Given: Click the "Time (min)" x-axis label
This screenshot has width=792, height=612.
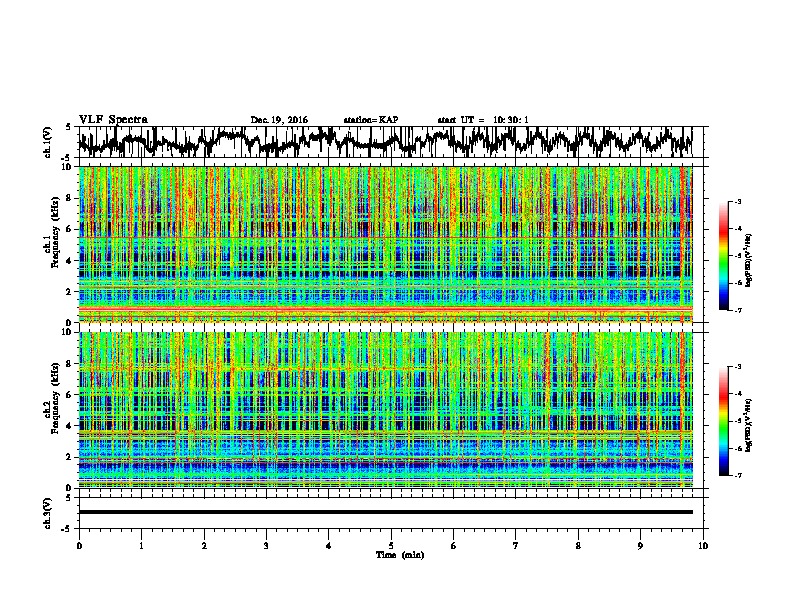Looking at the screenshot, I should (400, 554).
